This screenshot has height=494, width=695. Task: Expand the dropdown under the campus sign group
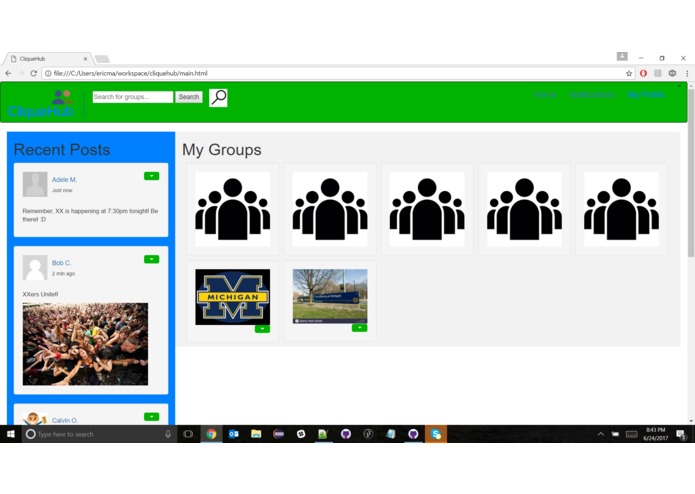tap(359, 328)
